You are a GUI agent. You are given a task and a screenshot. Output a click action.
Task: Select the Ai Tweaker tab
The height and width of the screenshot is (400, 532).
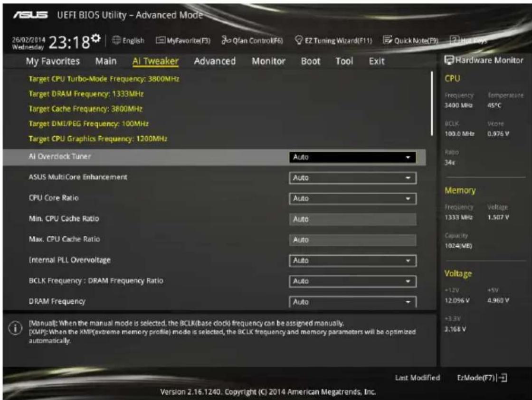coord(155,61)
